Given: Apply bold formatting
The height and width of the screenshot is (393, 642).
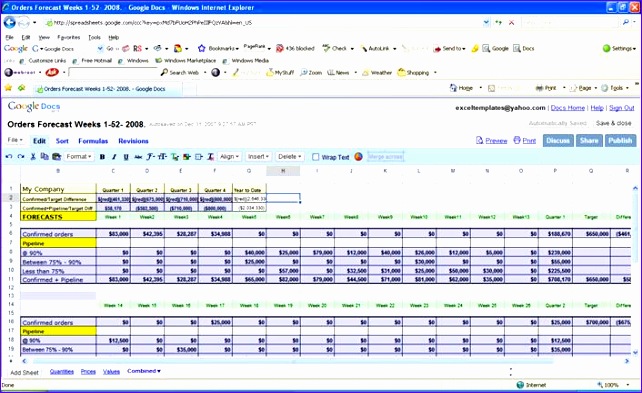Looking at the screenshot, I should point(102,157).
